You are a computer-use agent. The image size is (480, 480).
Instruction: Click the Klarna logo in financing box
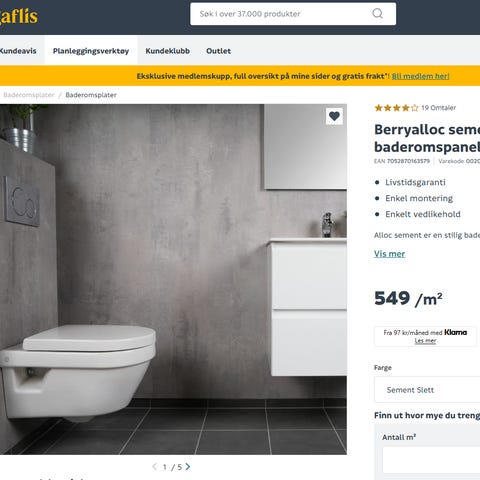coord(455,332)
